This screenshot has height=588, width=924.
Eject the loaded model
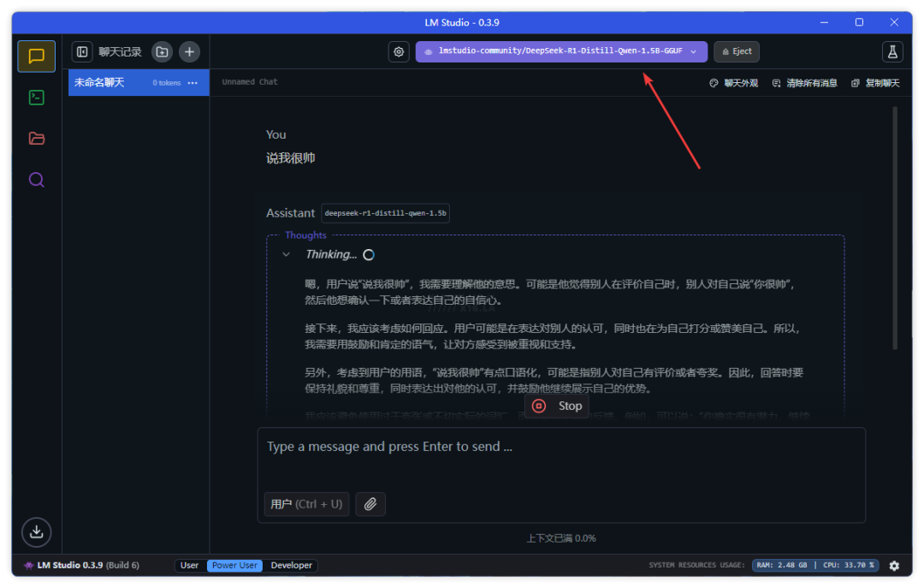coord(737,52)
